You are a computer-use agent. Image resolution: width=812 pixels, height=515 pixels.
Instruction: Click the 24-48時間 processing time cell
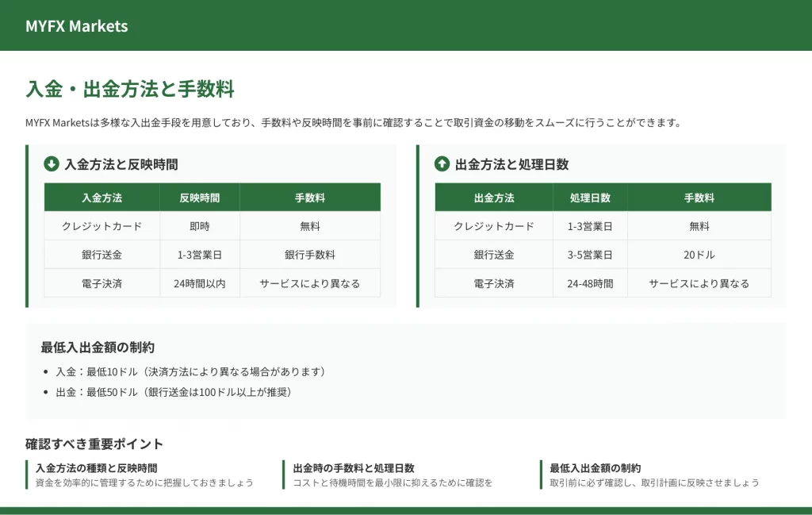pos(590,283)
